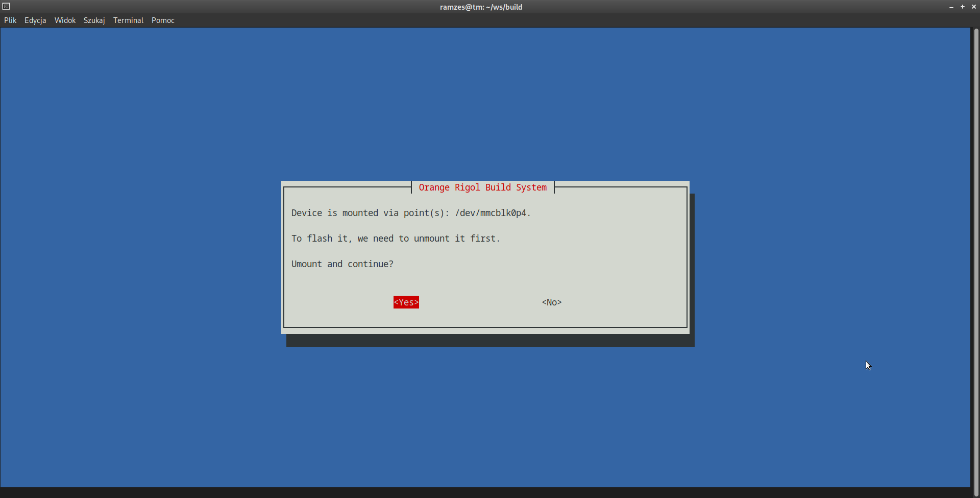This screenshot has width=980, height=498.
Task: Click the /dev/mmcblk0p4 mount point text
Action: click(491, 213)
